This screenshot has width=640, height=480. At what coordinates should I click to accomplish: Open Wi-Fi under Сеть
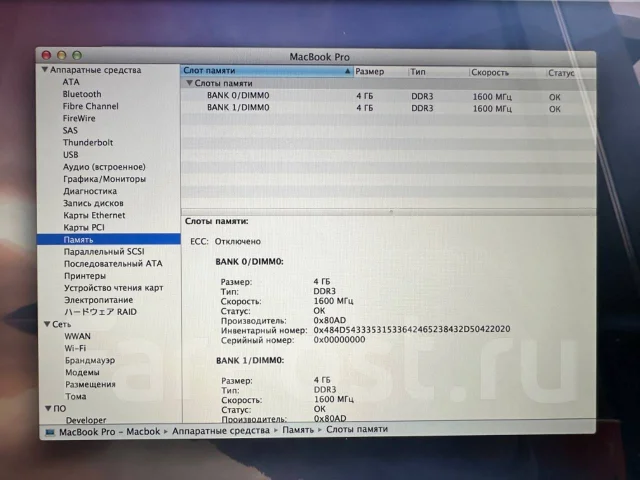[75, 348]
